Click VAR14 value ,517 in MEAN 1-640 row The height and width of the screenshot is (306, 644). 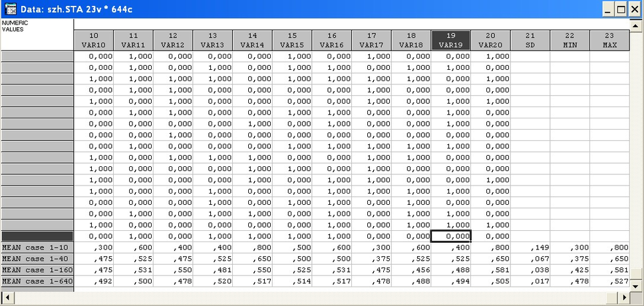[x=253, y=281]
